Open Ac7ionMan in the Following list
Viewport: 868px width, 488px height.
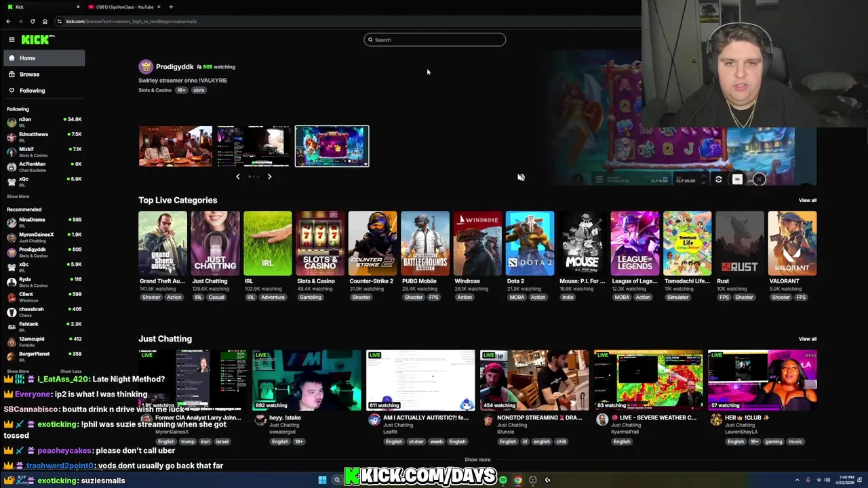tap(44, 167)
